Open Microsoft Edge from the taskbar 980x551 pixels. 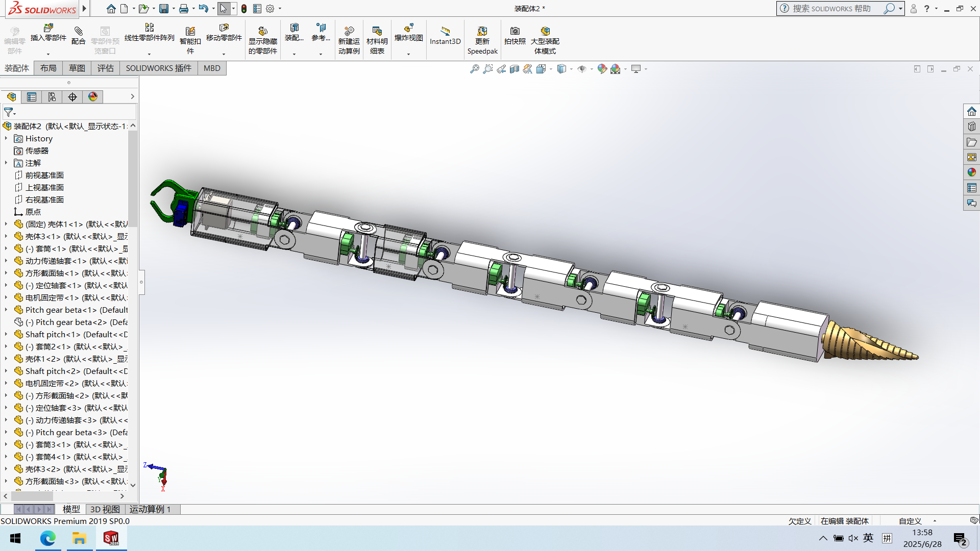48,538
